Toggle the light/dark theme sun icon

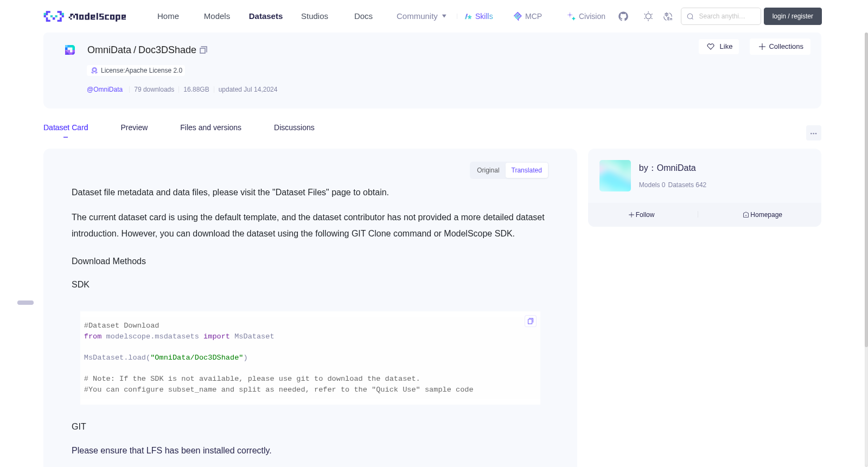click(x=648, y=16)
